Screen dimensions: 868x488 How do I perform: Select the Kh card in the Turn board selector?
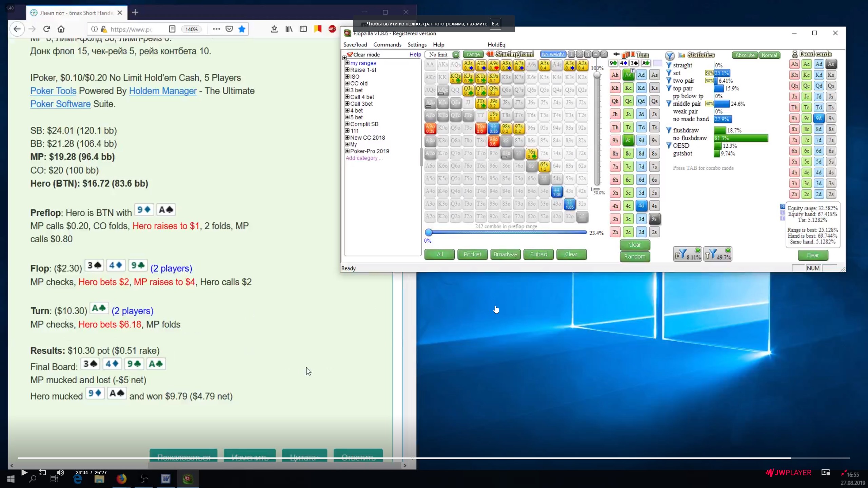[x=615, y=88]
